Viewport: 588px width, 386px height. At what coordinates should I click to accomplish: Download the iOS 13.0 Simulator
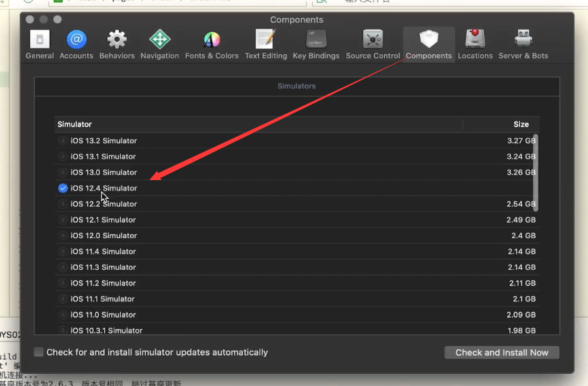[x=63, y=172]
